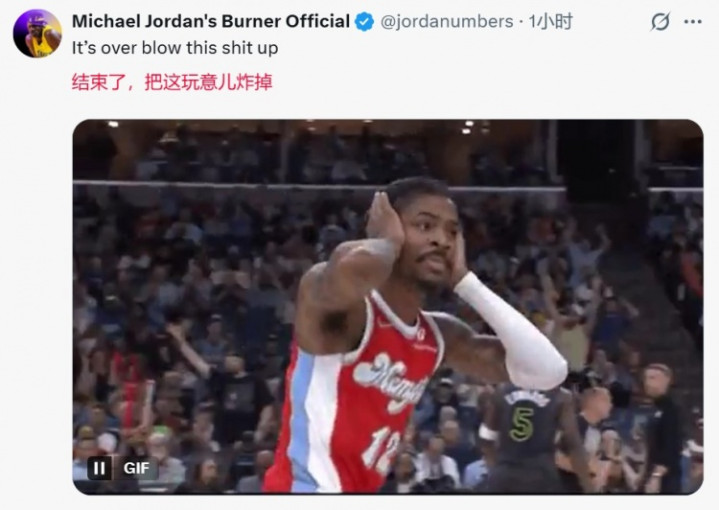The image size is (719, 510).
Task: Open Michael Jordan's Burner Official profile name
Action: 211,22
